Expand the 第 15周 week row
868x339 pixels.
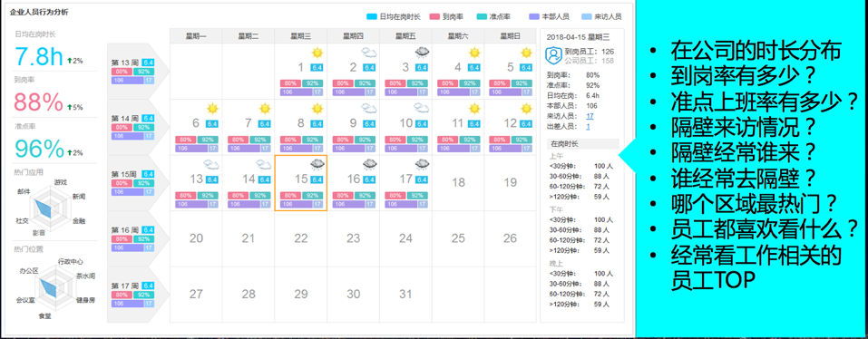click(132, 183)
